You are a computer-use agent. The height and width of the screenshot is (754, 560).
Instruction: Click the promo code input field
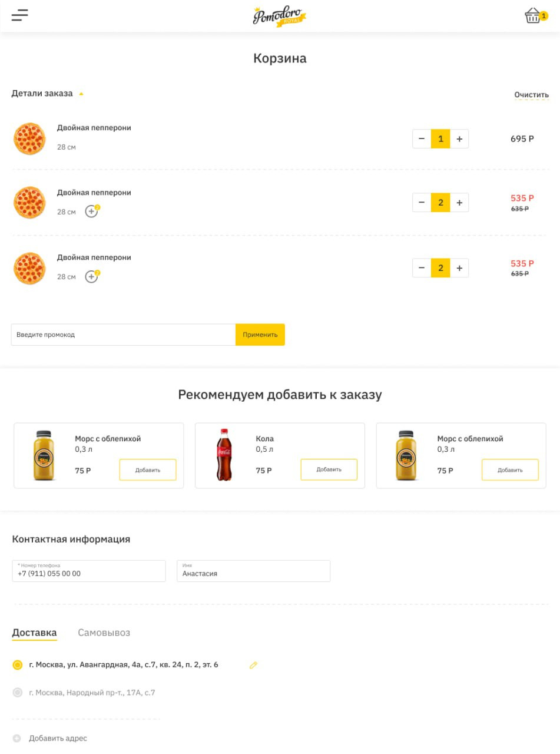click(123, 335)
